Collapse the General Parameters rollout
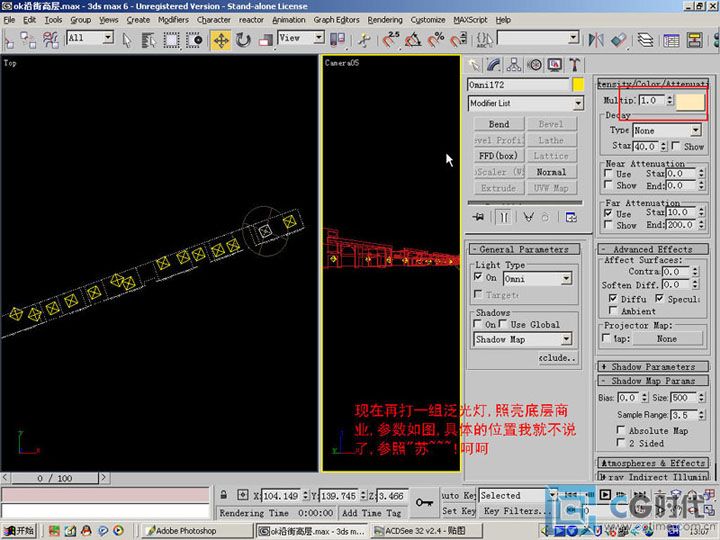This screenshot has height=540, width=720. (524, 249)
